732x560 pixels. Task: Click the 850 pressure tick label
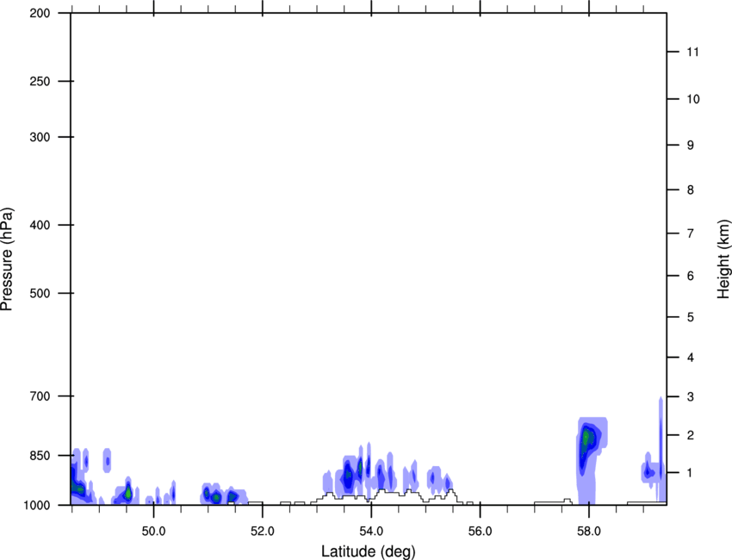[x=40, y=456]
